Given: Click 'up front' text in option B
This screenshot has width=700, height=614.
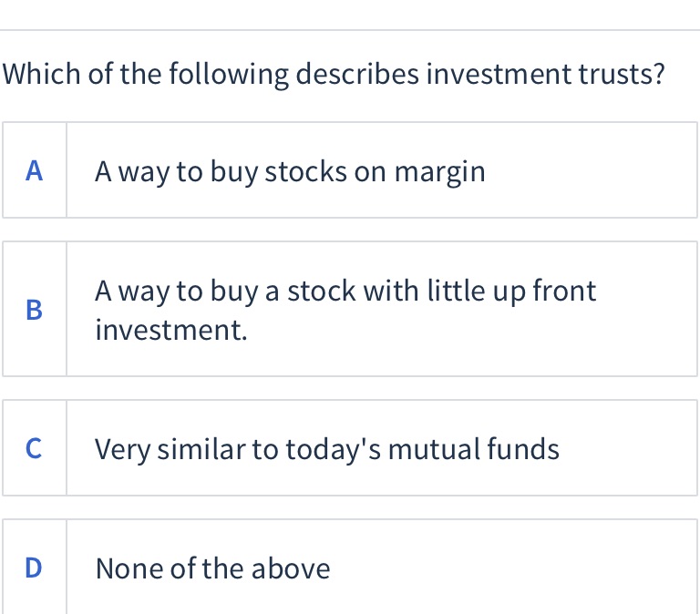Looking at the screenshot, I should [545, 292].
